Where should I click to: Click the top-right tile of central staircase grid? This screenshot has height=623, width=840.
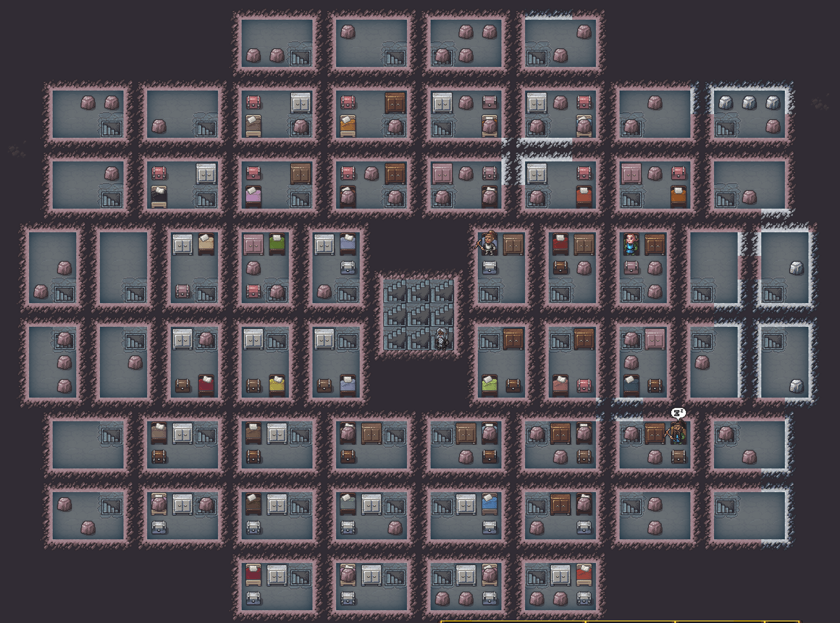point(442,291)
